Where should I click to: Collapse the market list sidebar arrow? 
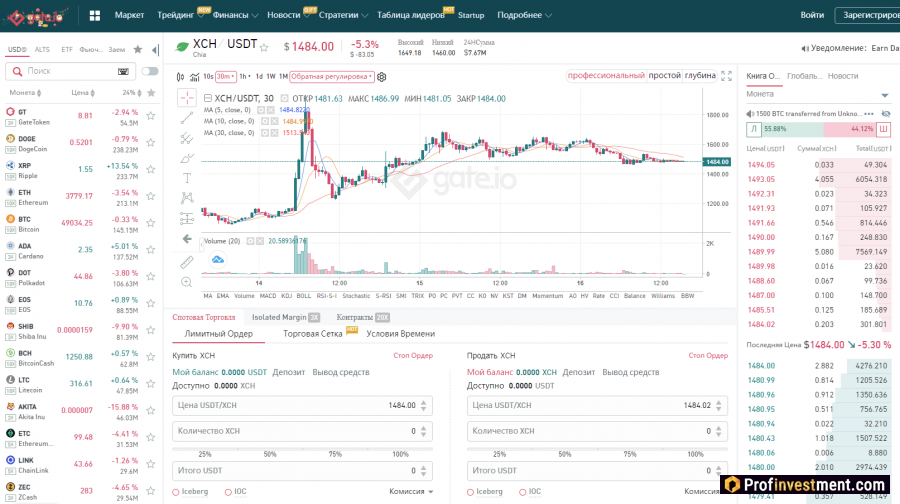tap(155, 50)
